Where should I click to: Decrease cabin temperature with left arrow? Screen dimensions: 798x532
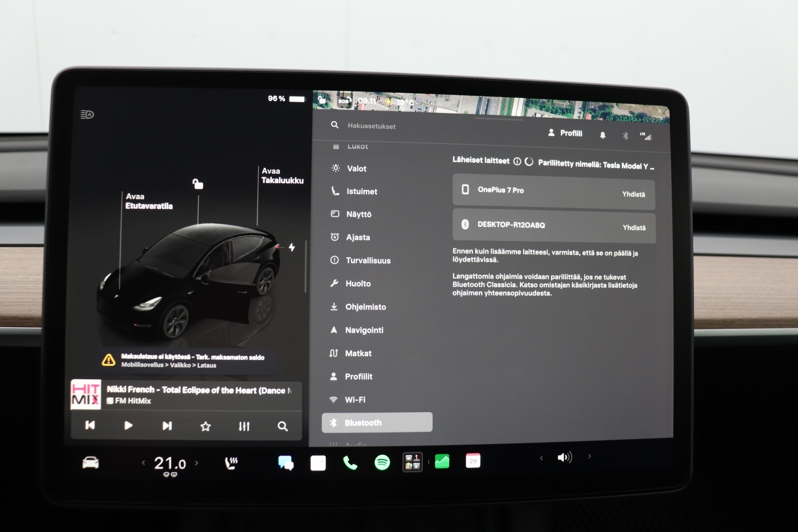pyautogui.click(x=143, y=463)
